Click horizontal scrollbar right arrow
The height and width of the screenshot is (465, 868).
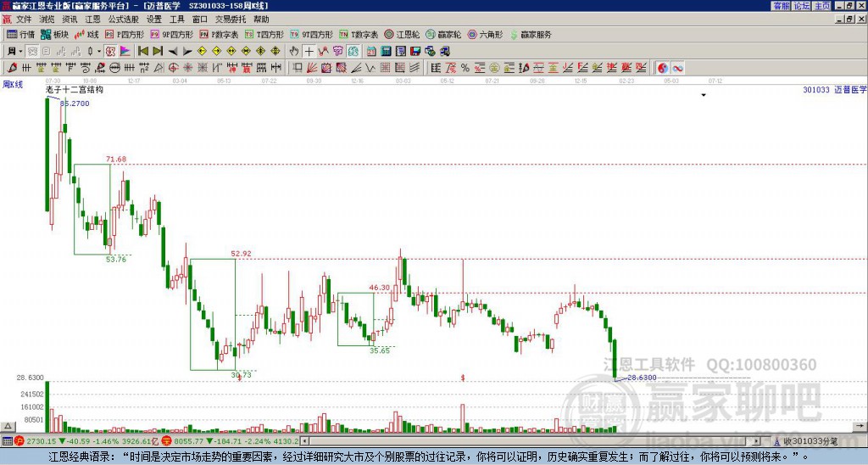[756, 441]
